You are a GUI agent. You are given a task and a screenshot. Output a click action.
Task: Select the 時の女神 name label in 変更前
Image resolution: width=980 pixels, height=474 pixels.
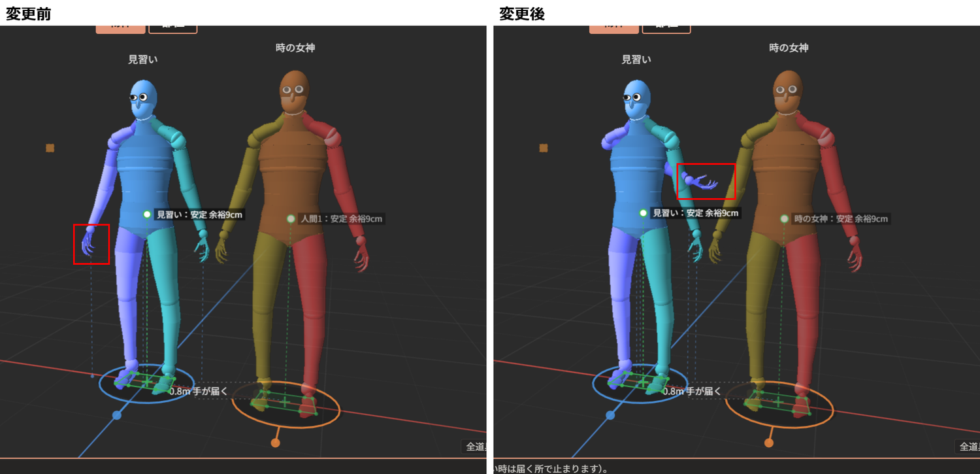[295, 48]
